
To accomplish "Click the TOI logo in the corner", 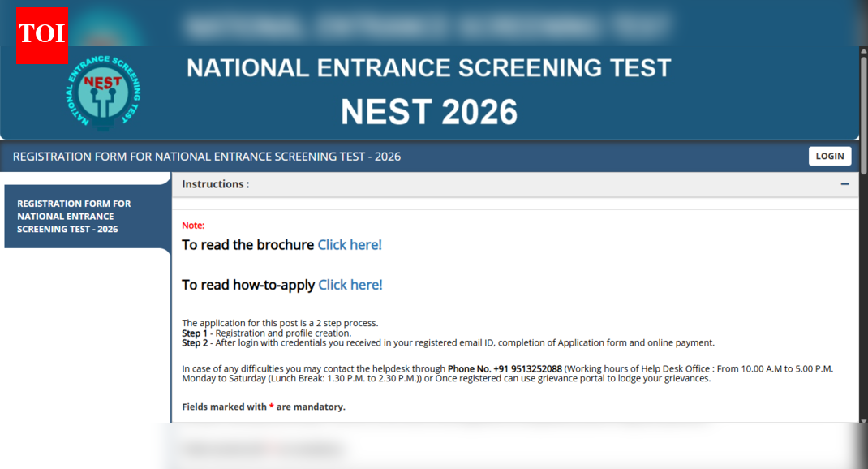I will [x=41, y=34].
